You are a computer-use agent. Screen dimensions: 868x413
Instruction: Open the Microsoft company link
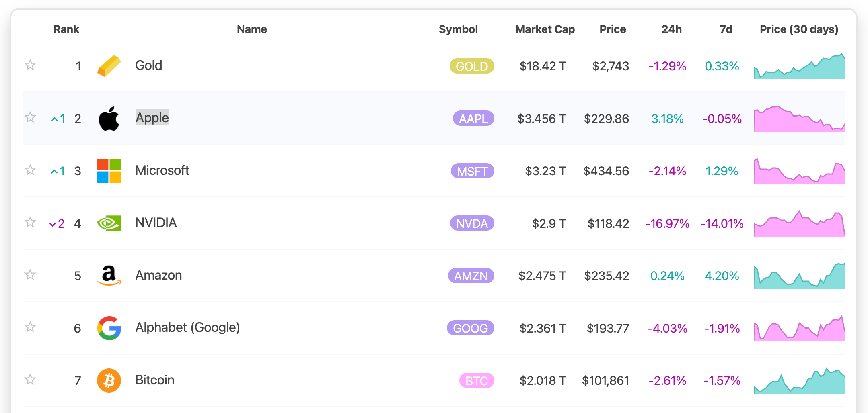pos(162,170)
